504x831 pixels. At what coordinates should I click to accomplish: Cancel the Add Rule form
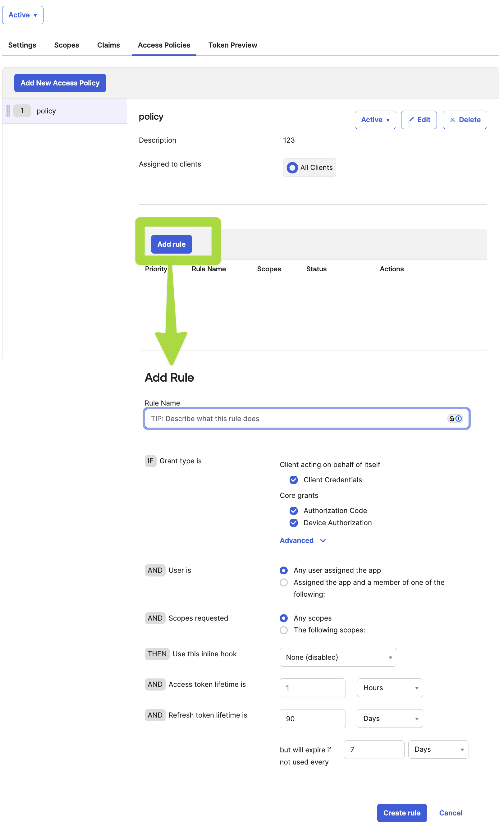pyautogui.click(x=451, y=813)
